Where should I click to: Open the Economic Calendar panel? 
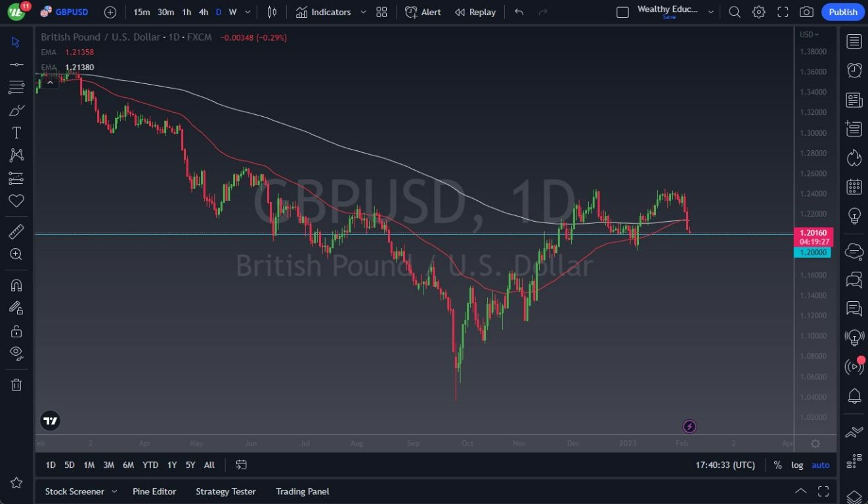click(854, 188)
